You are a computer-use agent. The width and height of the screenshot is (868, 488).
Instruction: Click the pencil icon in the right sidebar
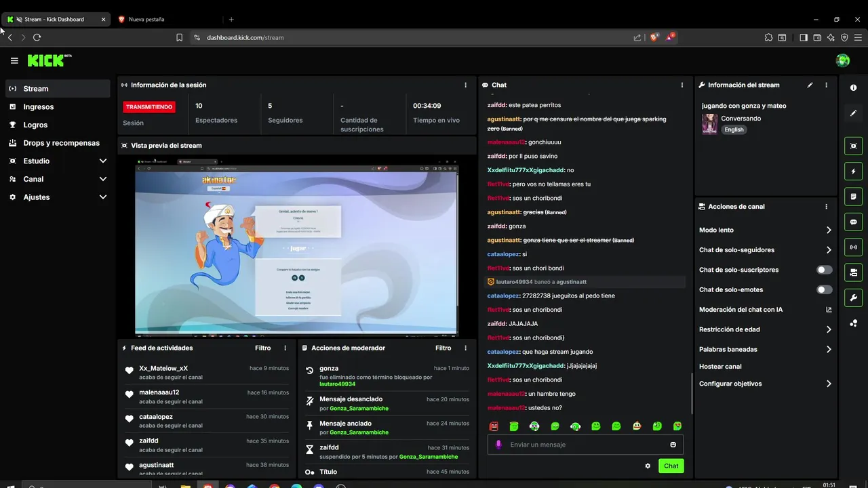pos(854,113)
